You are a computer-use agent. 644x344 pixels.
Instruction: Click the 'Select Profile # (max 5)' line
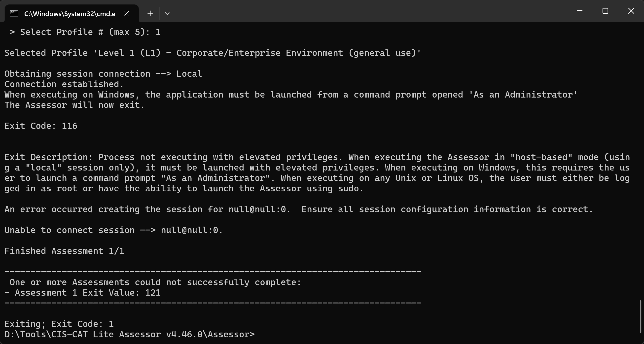85,32
